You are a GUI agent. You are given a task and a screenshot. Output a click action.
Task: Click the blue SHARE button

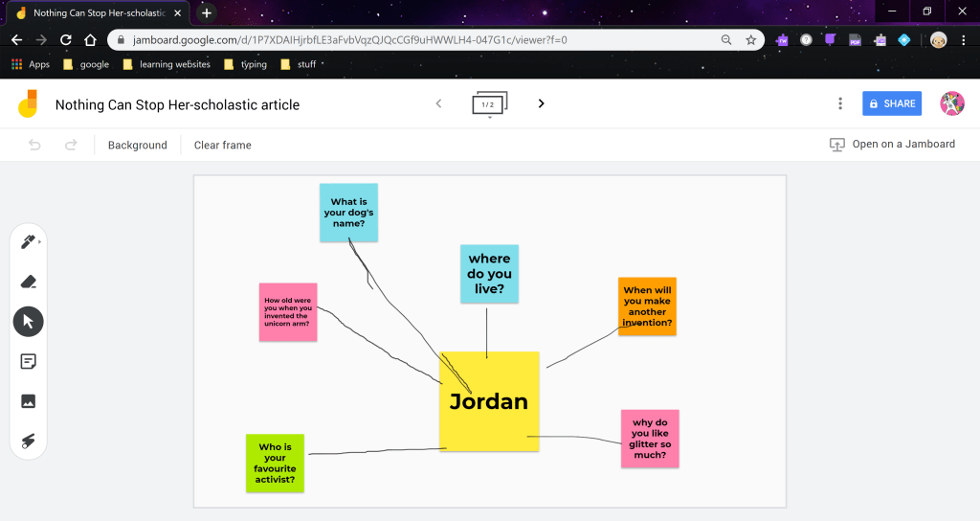pyautogui.click(x=891, y=103)
